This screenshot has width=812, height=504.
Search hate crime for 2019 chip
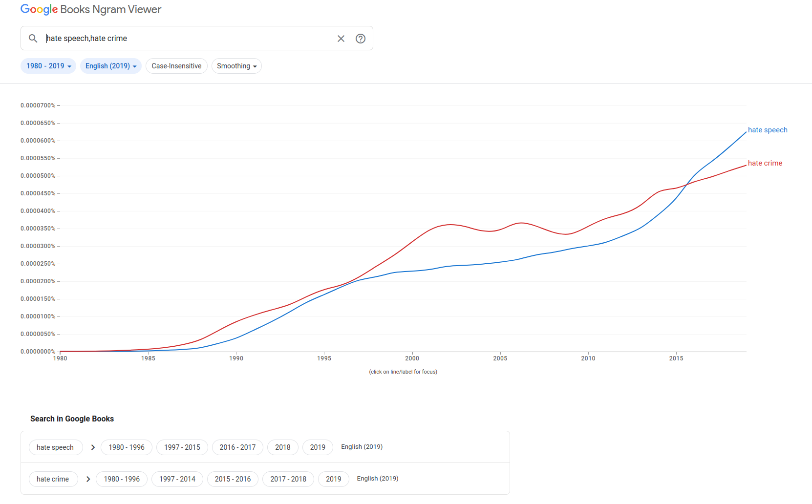(334, 479)
